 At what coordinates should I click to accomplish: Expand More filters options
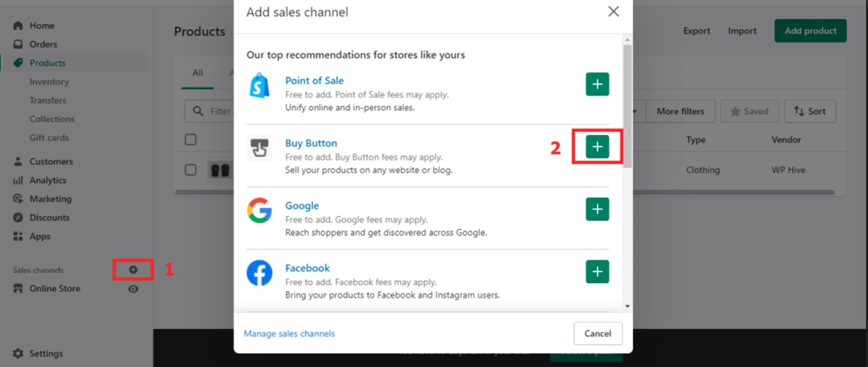click(680, 111)
